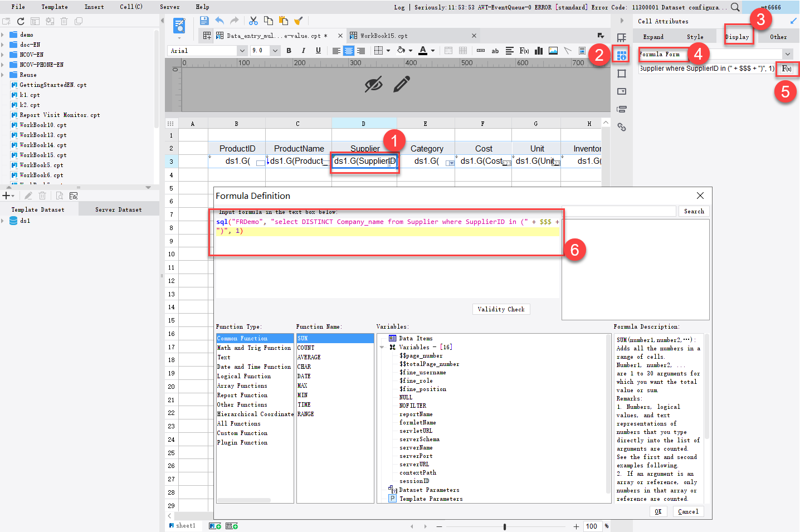
Task: Click the template Preview icon
Action: (179, 26)
